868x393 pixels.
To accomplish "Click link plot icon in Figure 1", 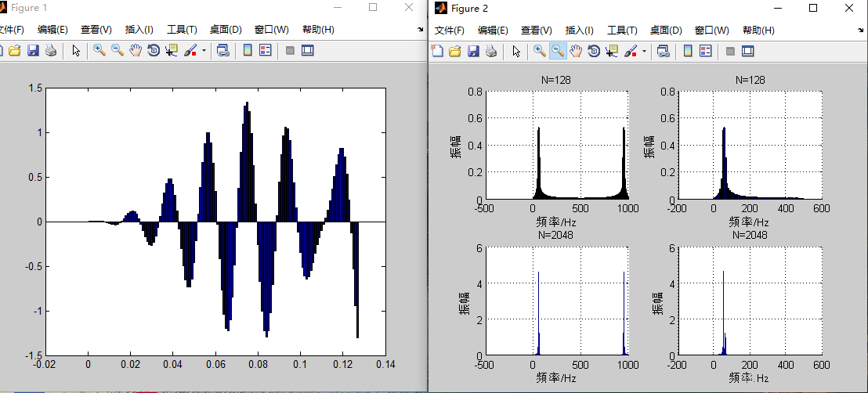I will click(x=223, y=51).
